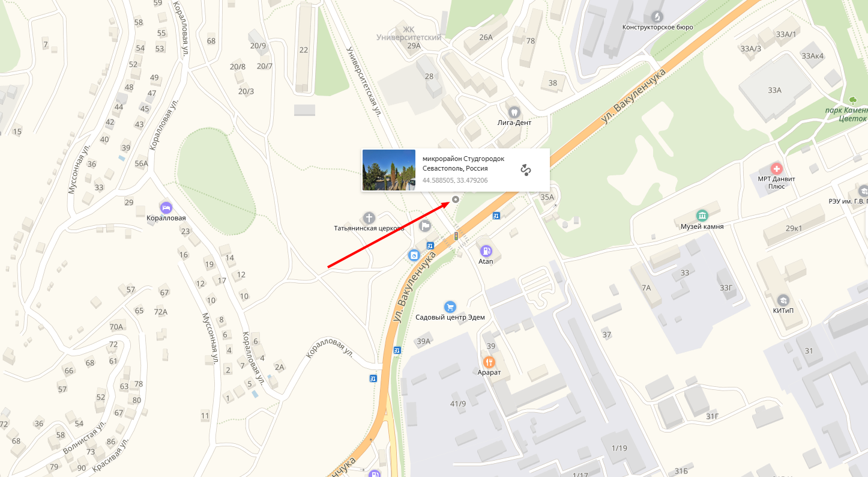Select the Арарат restaurant icon
868x477 pixels.
489,362
